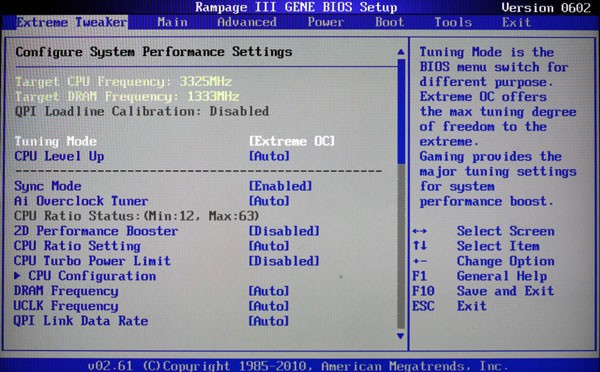600x372 pixels.
Task: Select the Ai Overclock Tuner label
Action: [x=81, y=201]
